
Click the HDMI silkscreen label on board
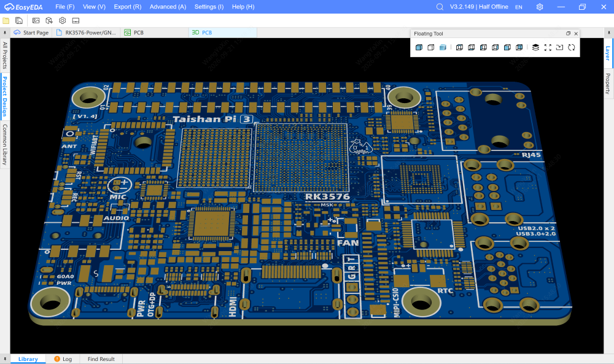coord(233,306)
